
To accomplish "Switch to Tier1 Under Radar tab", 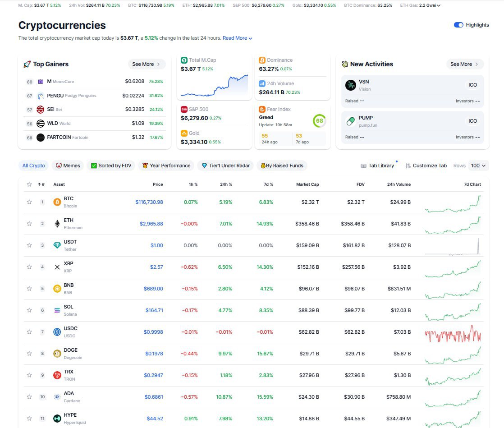I will pos(226,166).
